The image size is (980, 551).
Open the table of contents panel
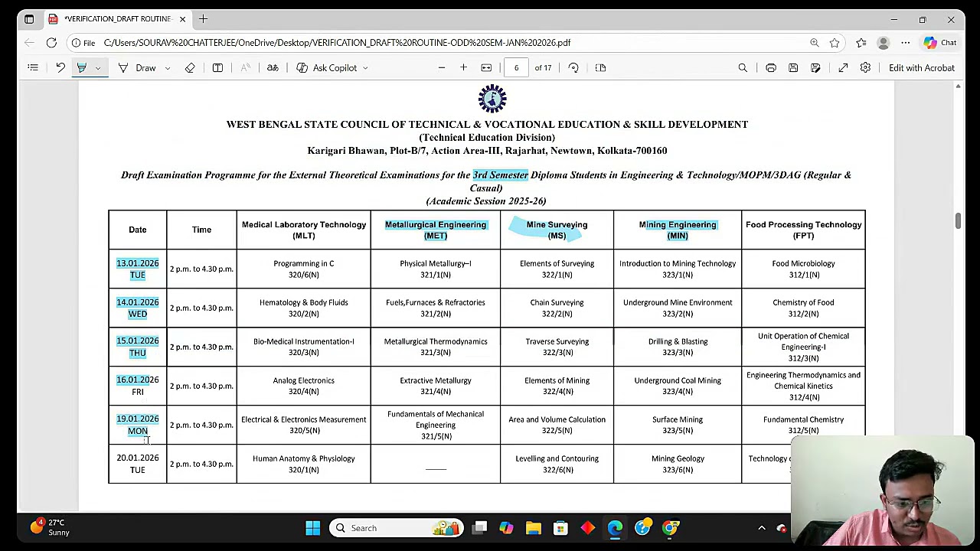coord(33,68)
